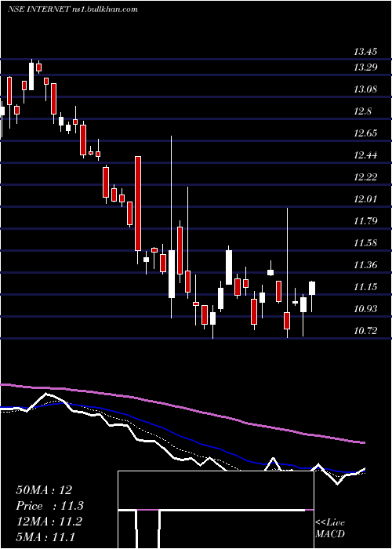
Task: Click the 13.08 price axis label
Action: pyautogui.click(x=365, y=89)
